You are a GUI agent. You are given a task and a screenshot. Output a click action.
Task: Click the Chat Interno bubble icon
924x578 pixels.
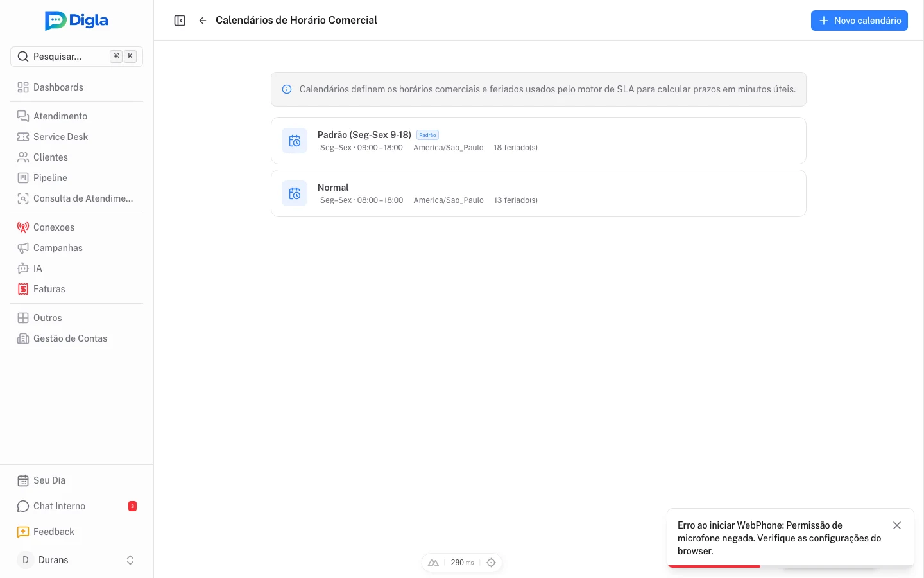pos(23,506)
